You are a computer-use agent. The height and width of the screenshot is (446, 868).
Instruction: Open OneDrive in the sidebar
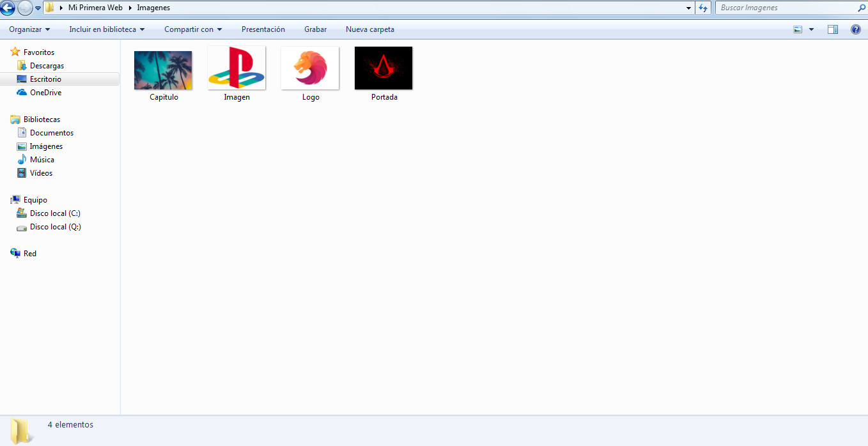point(45,93)
